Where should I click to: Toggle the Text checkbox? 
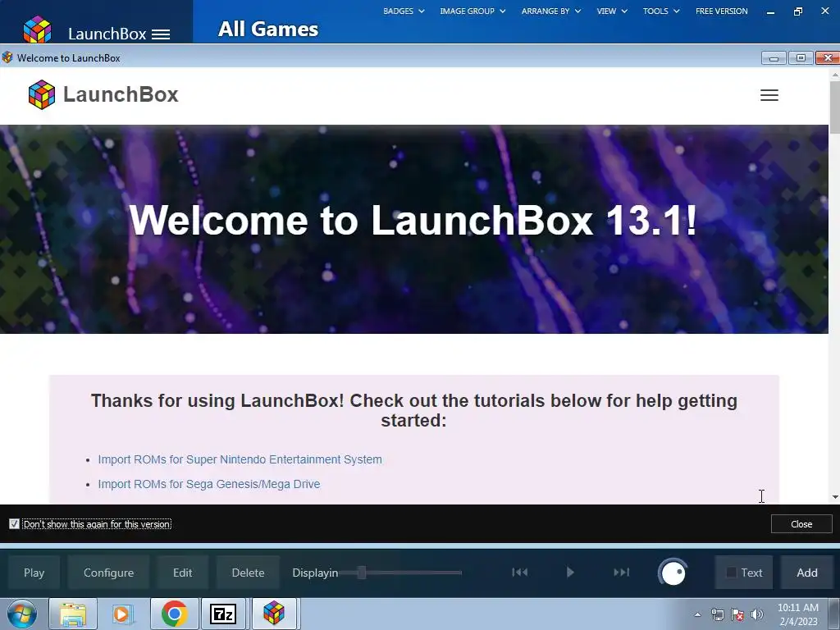[731, 573]
